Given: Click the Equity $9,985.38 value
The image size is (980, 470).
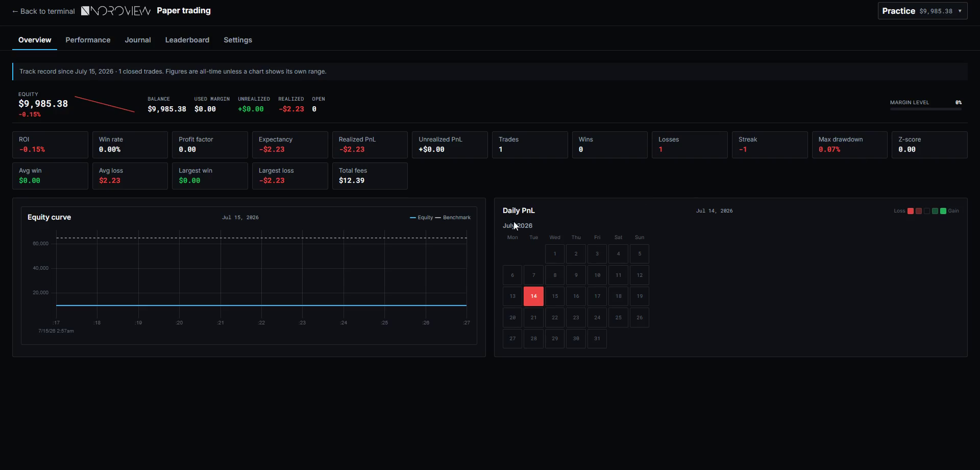Looking at the screenshot, I should point(43,104).
